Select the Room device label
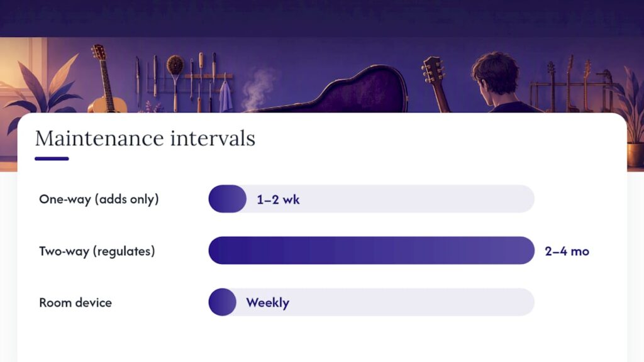This screenshot has width=644, height=362. (x=75, y=303)
